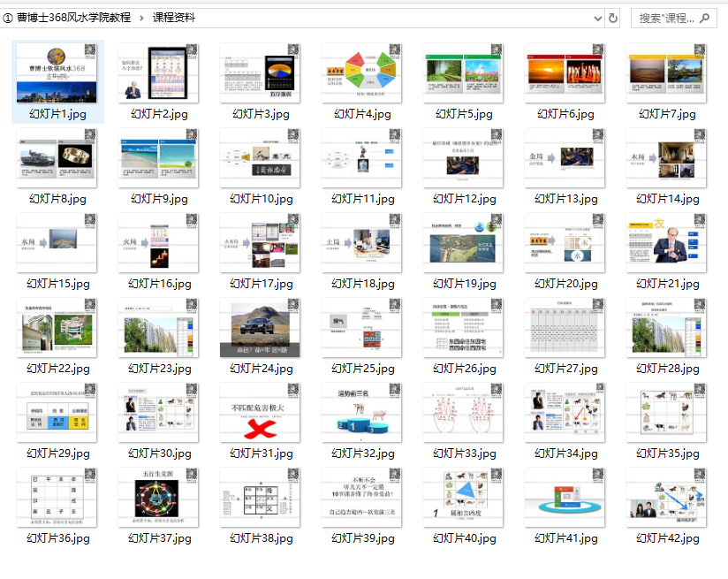Click the file name label 幻灯片42.jpg
The height and width of the screenshot is (579, 728).
point(668,538)
